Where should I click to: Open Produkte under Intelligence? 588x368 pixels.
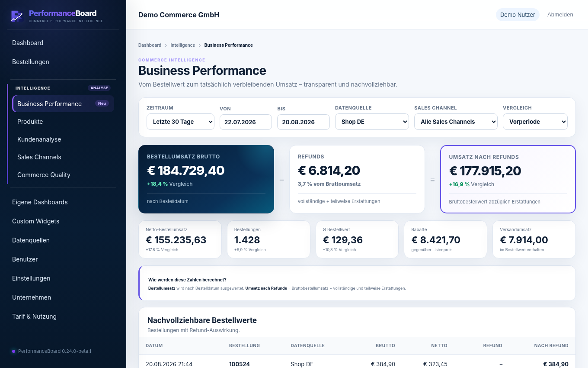(63, 122)
